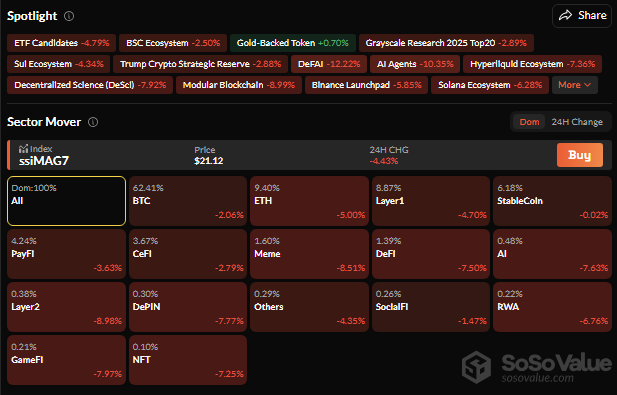Viewport: 617px width, 395px height.
Task: Select the Others sector tile
Action: click(x=309, y=307)
